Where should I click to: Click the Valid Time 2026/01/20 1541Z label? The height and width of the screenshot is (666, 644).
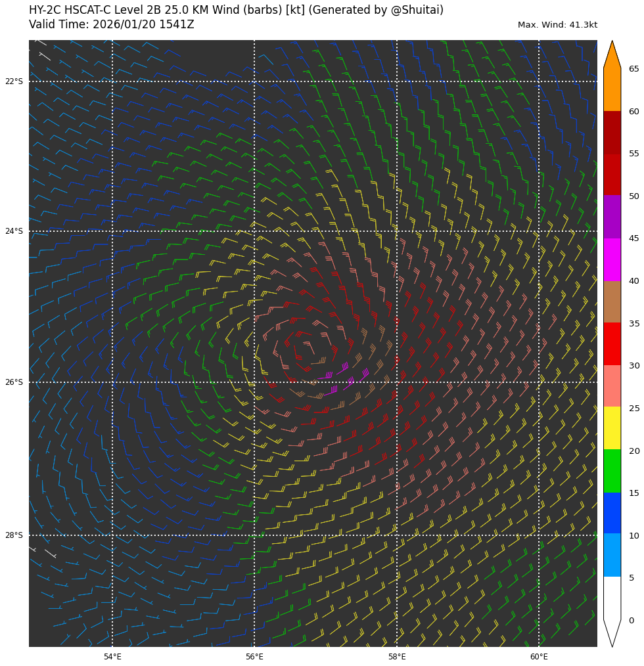tap(112, 25)
